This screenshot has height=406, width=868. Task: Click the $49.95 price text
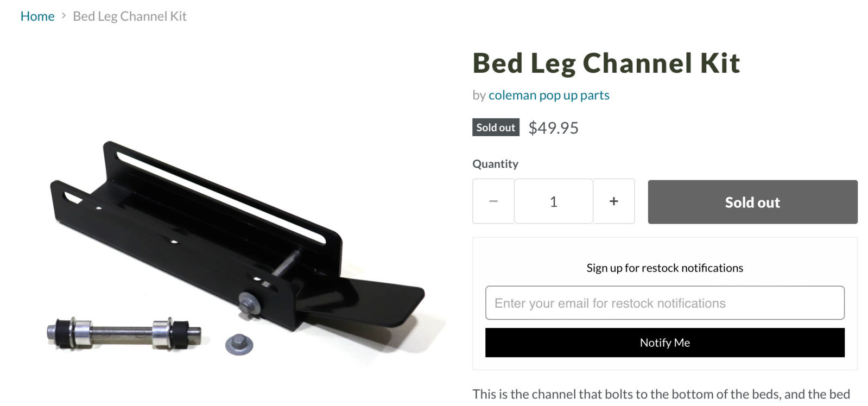(553, 128)
